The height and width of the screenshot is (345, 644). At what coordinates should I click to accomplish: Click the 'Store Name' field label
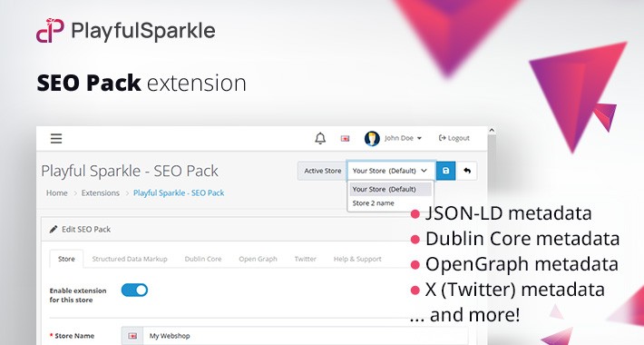[73, 336]
